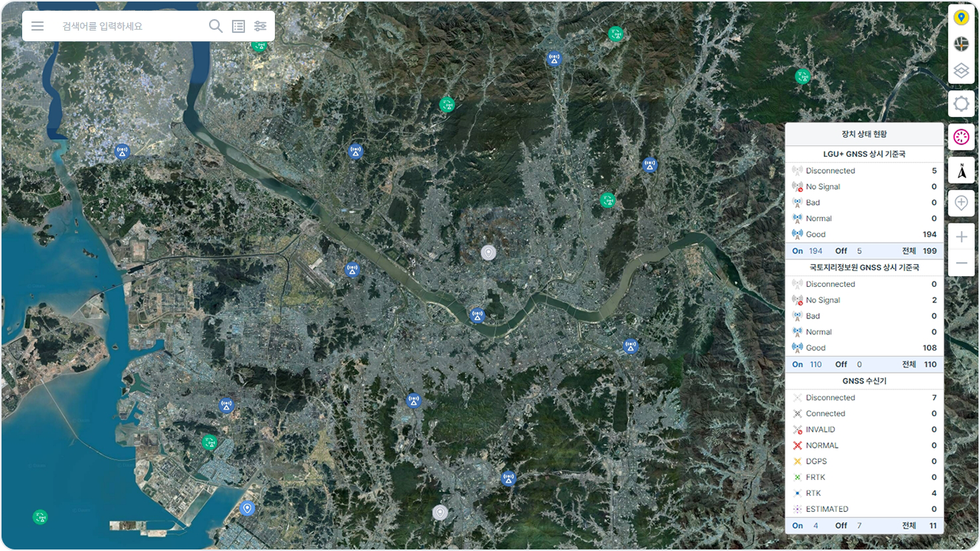The width and height of the screenshot is (980, 551).
Task: Reset map to north with compass arrow
Action: point(962,170)
